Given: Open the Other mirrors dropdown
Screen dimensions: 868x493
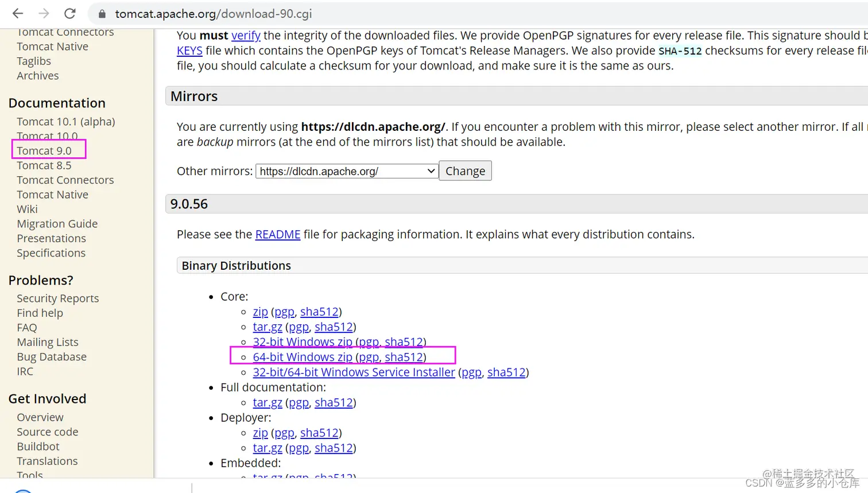Looking at the screenshot, I should coord(347,171).
